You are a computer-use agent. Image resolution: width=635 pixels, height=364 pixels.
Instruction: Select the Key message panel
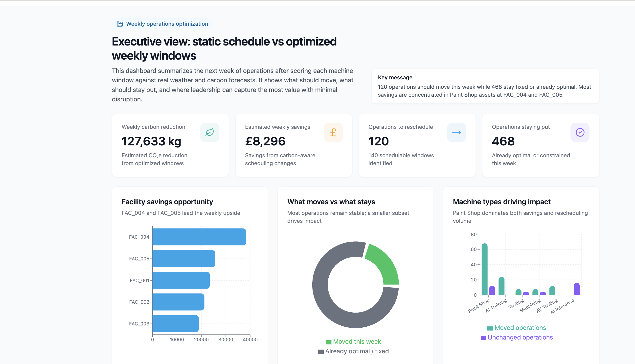[485, 86]
